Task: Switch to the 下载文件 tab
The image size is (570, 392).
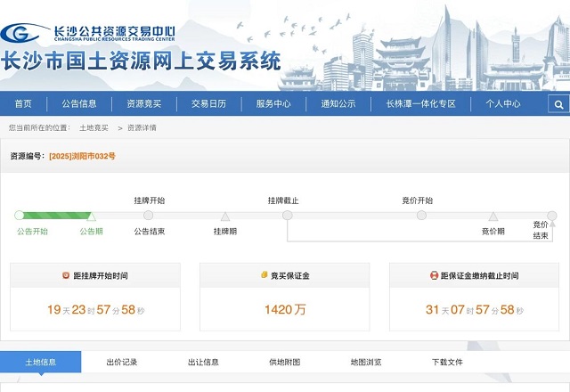Action: (x=447, y=362)
